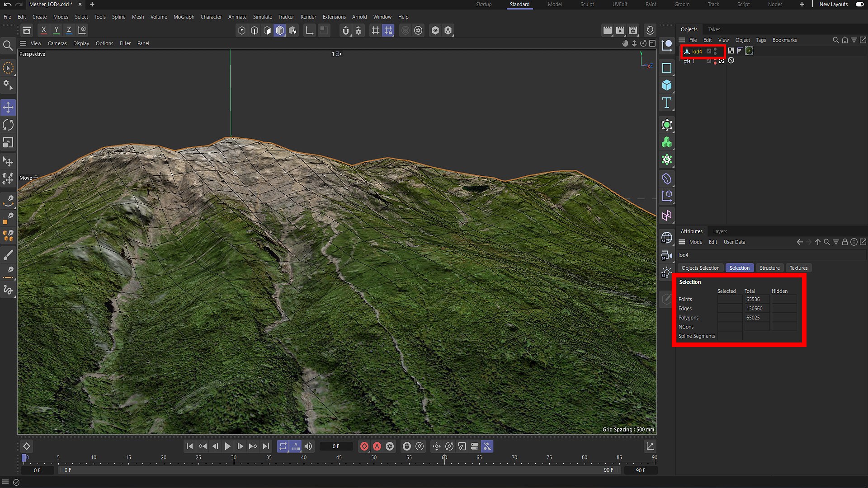868x488 pixels.
Task: Add a Light object
Action: 667,272
